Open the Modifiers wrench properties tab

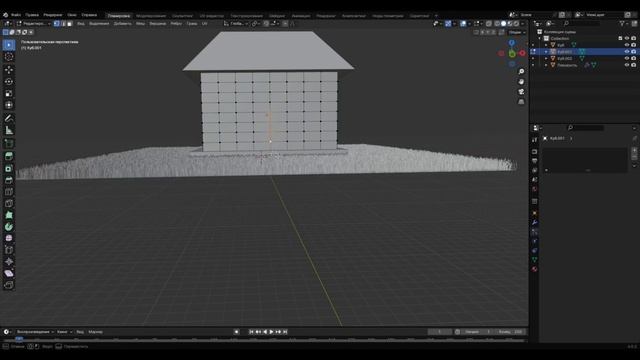[535, 222]
